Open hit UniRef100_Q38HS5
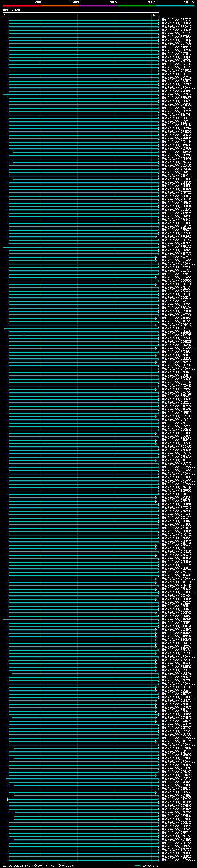 177,23
